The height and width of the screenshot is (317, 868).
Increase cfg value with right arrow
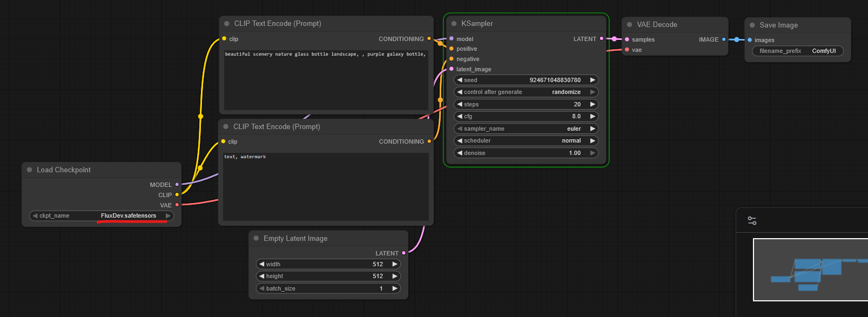(592, 116)
